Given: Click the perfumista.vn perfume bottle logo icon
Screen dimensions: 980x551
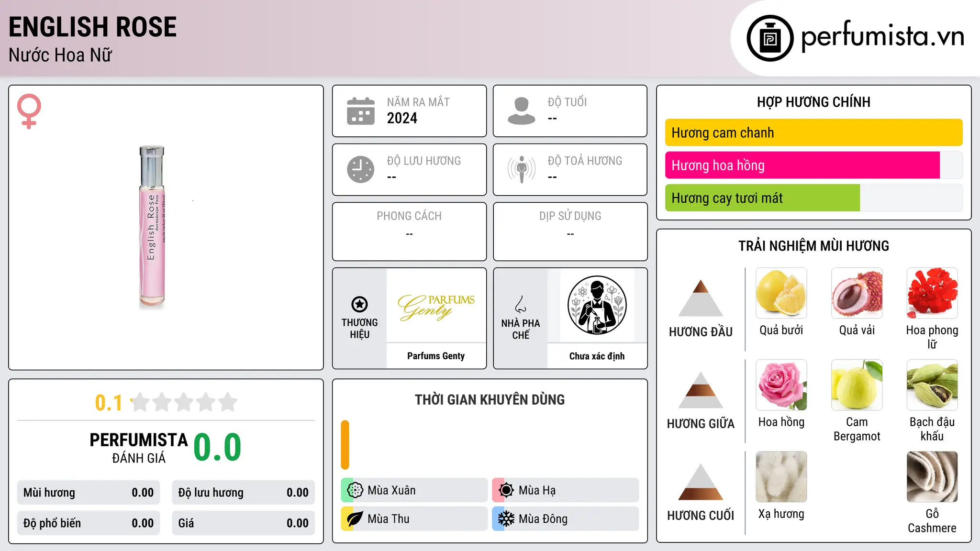Looking at the screenshot, I should 770,38.
